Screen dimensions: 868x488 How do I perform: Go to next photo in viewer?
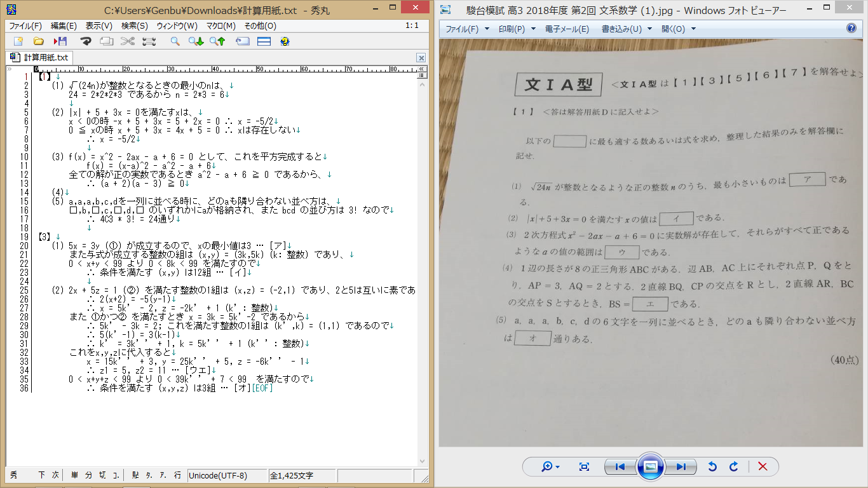681,467
